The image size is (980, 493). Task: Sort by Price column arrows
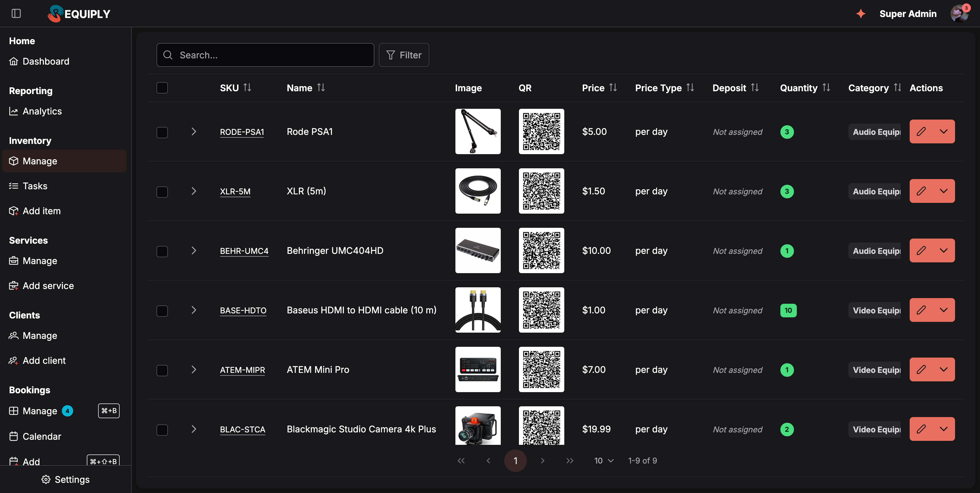coord(613,88)
